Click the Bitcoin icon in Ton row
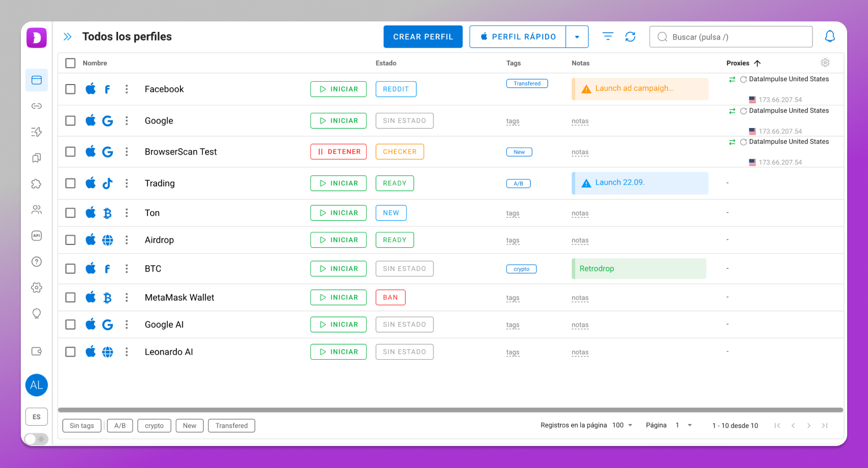Screen dimensions: 868x468 [107, 213]
